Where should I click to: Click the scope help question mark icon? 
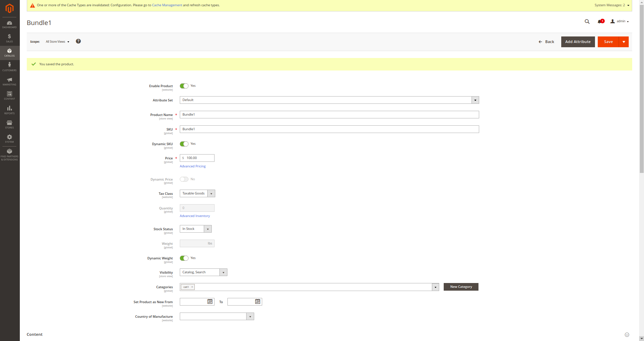pyautogui.click(x=78, y=41)
